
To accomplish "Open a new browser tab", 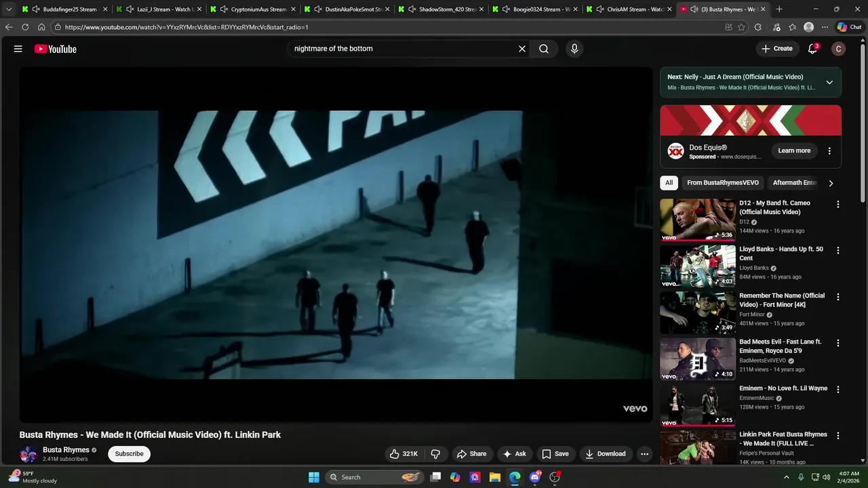I will 779,9.
